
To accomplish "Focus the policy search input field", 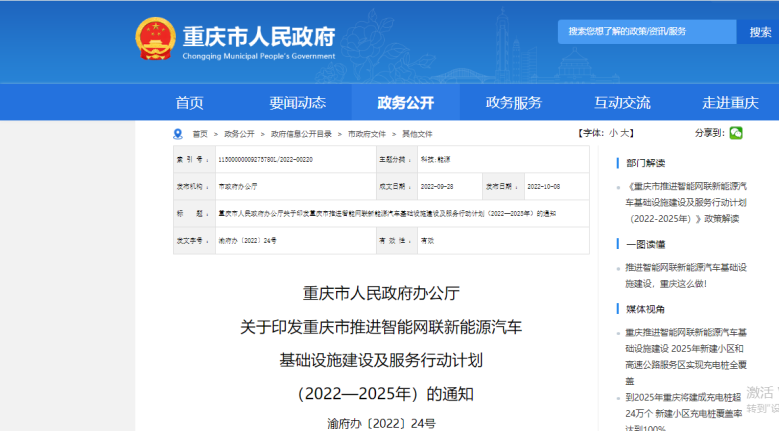I will click(x=647, y=32).
